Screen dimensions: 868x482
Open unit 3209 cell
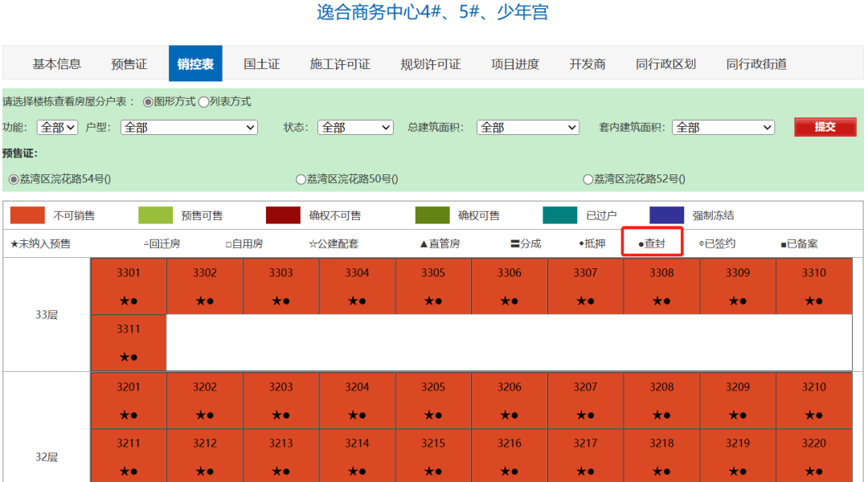737,401
